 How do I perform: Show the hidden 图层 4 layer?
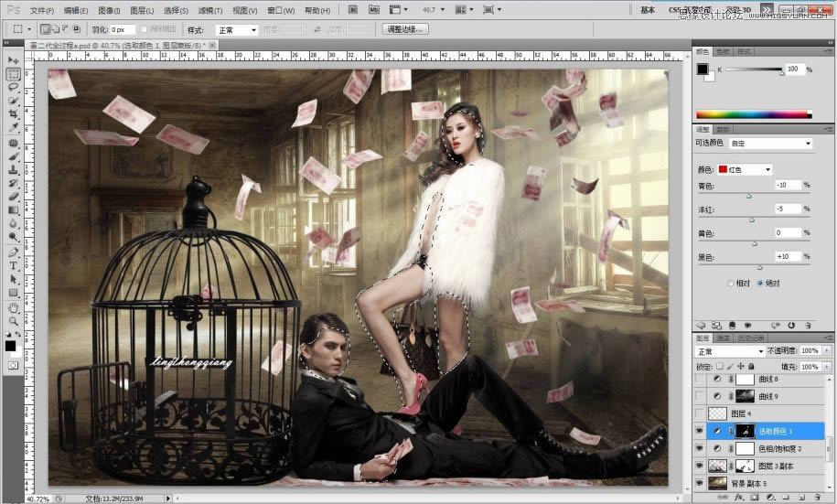pyautogui.click(x=701, y=413)
